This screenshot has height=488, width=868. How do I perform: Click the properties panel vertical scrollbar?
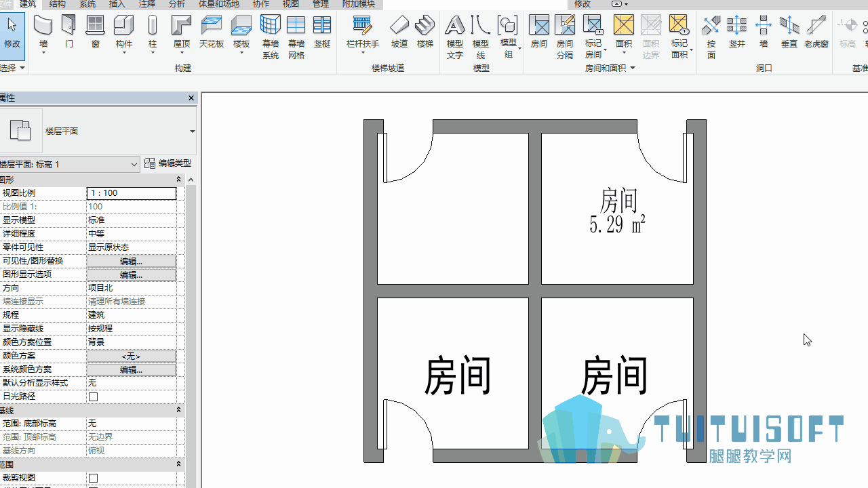click(x=191, y=332)
